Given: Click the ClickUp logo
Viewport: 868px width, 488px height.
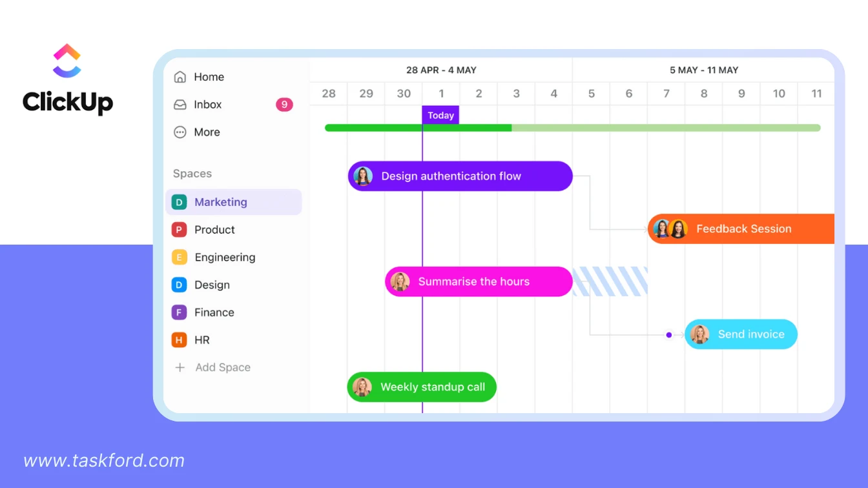Looking at the screenshot, I should pyautogui.click(x=68, y=79).
